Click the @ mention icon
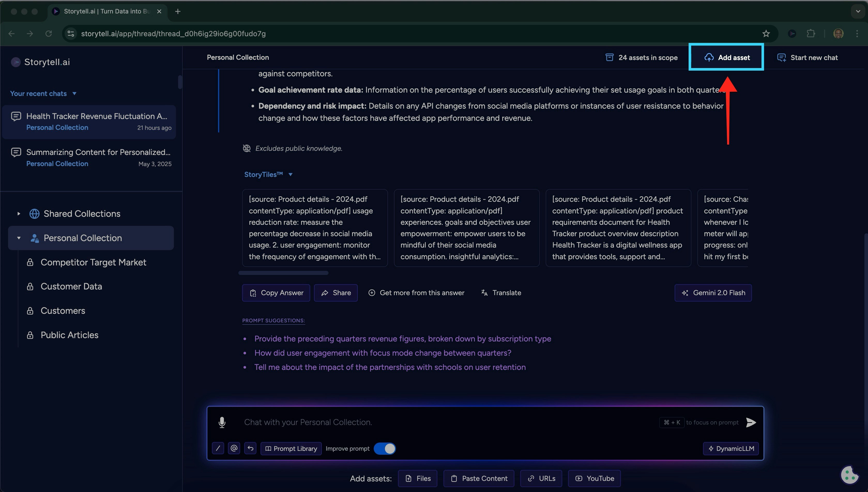The image size is (868, 492). [234, 448]
